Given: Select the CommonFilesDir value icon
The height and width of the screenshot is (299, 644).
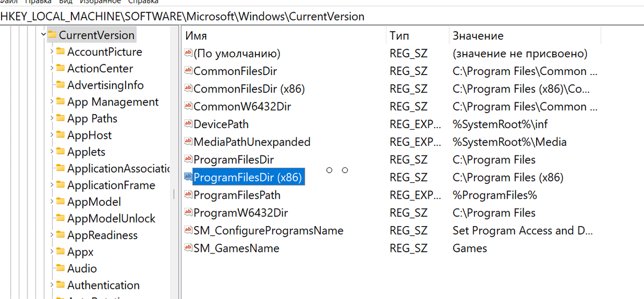Looking at the screenshot, I should point(188,71).
